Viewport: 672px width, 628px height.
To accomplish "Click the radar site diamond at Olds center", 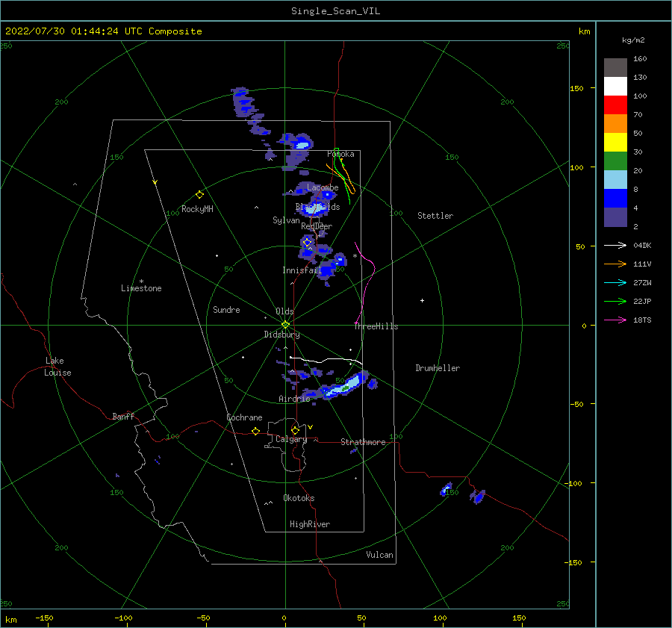I will tap(285, 325).
